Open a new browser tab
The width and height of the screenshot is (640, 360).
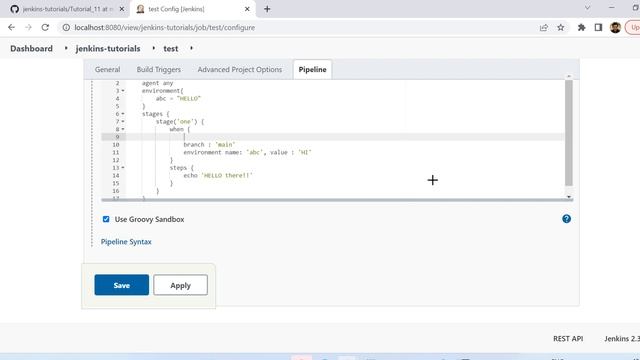(x=267, y=9)
